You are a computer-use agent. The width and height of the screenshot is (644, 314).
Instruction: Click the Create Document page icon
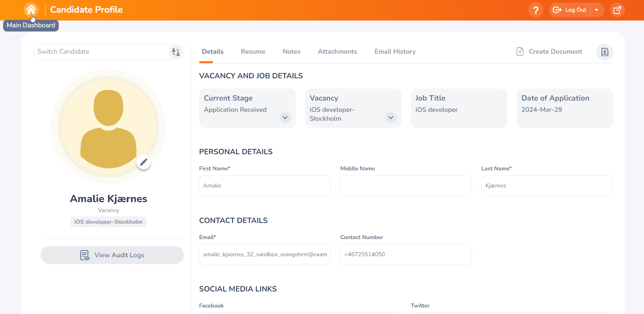(x=520, y=52)
